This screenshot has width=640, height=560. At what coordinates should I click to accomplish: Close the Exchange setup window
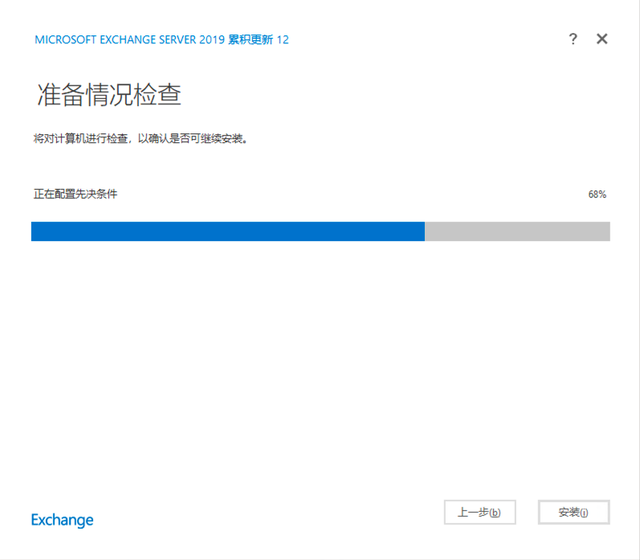pyautogui.click(x=602, y=39)
